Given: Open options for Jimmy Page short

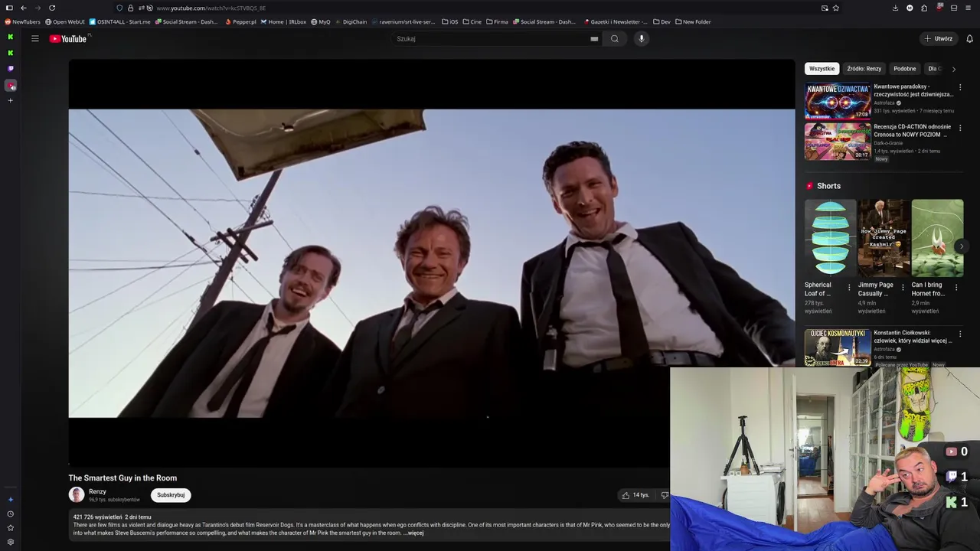Looking at the screenshot, I should (903, 288).
